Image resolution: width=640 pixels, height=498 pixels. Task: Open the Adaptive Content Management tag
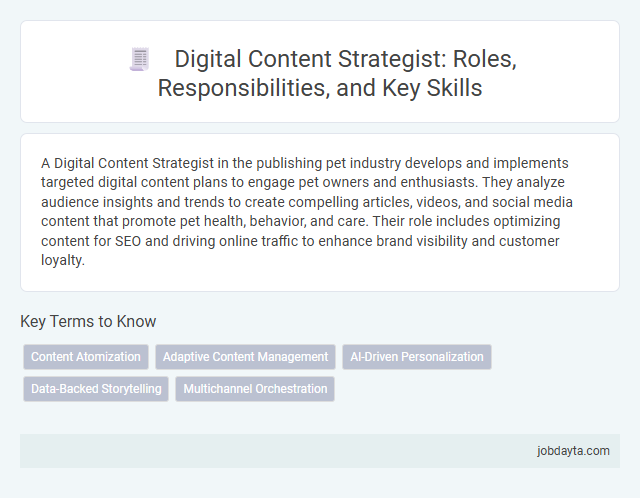pos(245,357)
